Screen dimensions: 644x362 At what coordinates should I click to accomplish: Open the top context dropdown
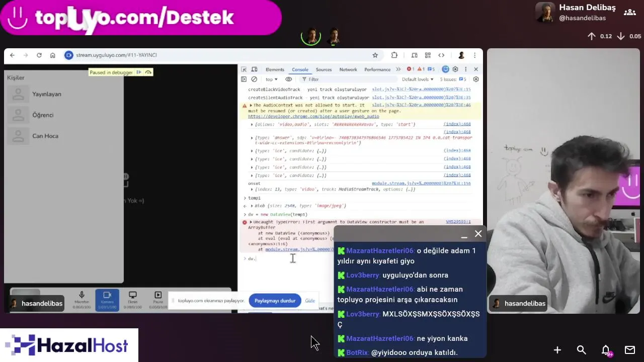[272, 79]
